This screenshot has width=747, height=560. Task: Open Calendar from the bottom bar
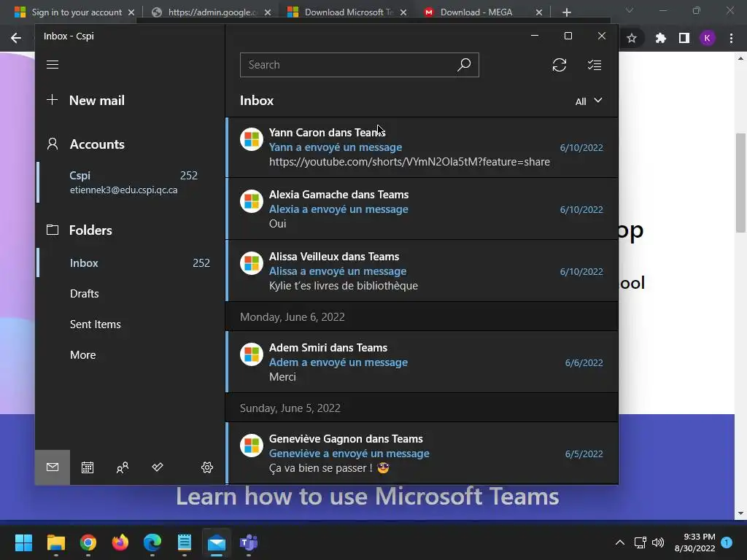tap(88, 467)
